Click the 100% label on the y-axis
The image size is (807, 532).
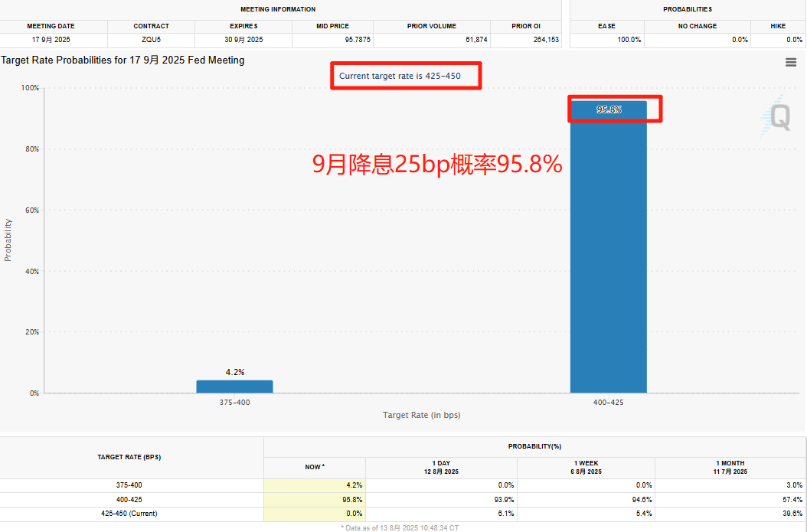[x=30, y=88]
